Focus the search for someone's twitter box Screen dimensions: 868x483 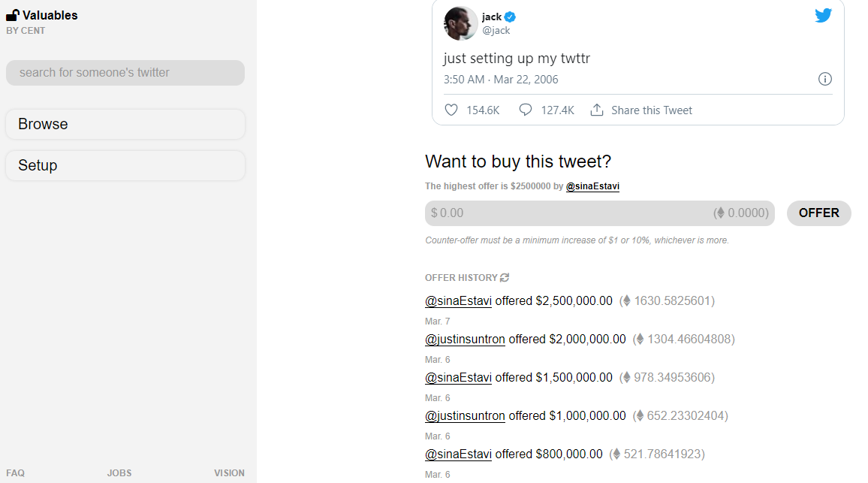coord(125,73)
